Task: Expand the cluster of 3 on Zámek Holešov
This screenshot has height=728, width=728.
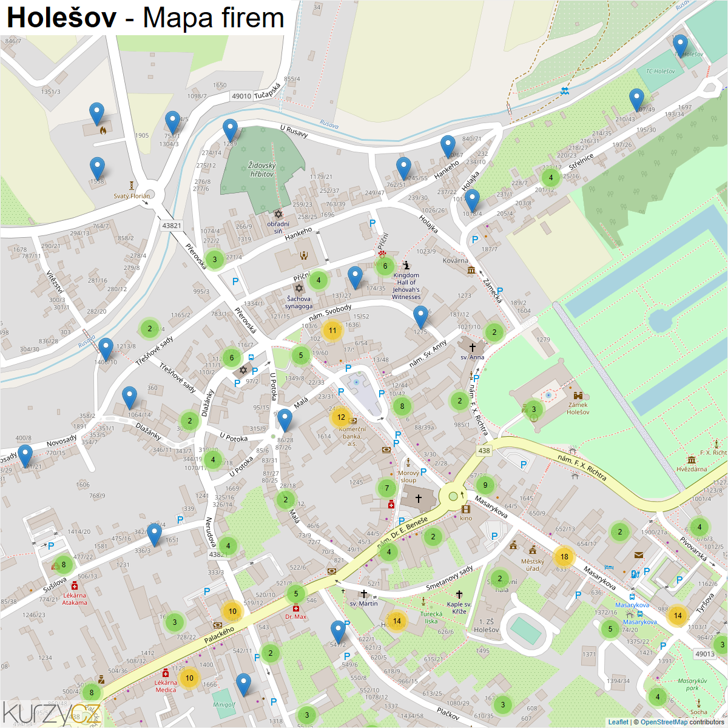Action: [x=533, y=409]
